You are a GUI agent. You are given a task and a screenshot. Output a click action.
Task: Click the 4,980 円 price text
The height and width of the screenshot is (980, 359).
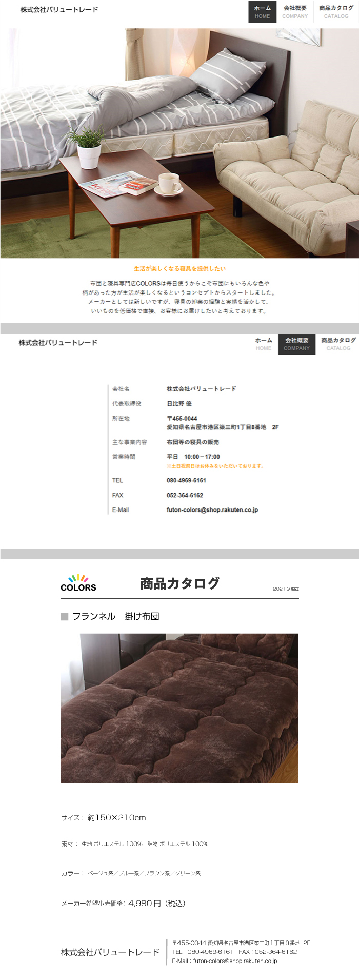[x=144, y=903]
